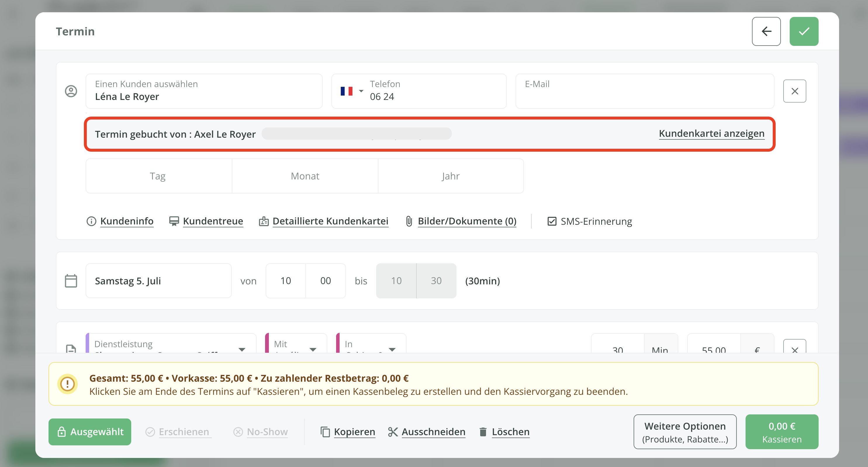Confirm appointment with green checkmark button
The image size is (868, 467).
click(804, 31)
